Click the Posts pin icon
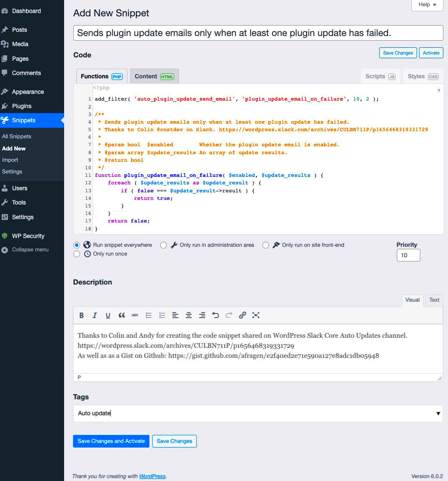Image resolution: width=448 pixels, height=481 pixels. pyautogui.click(x=5, y=30)
